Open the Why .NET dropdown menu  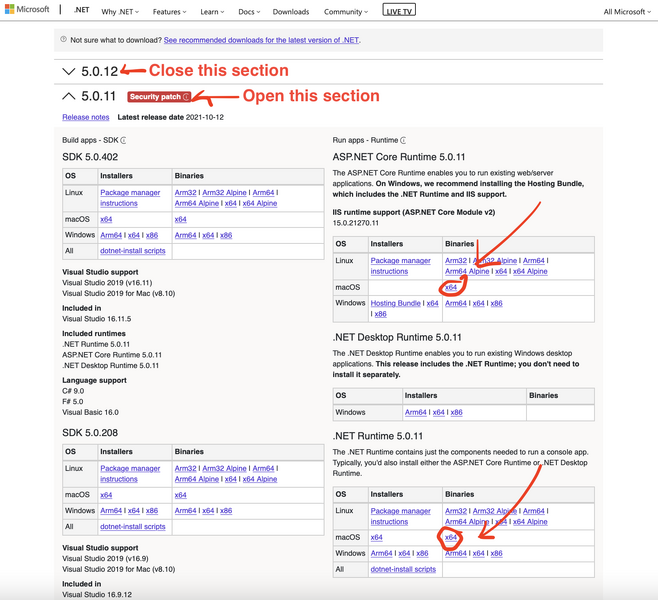point(120,12)
